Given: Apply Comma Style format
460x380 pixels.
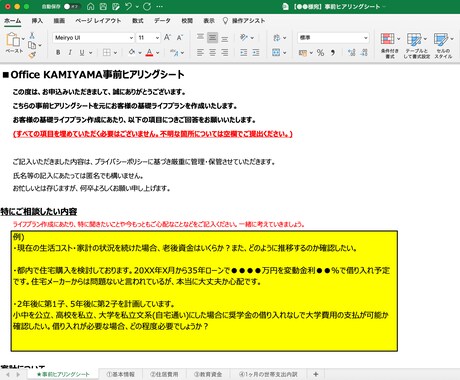Looking at the screenshot, I should (x=333, y=53).
